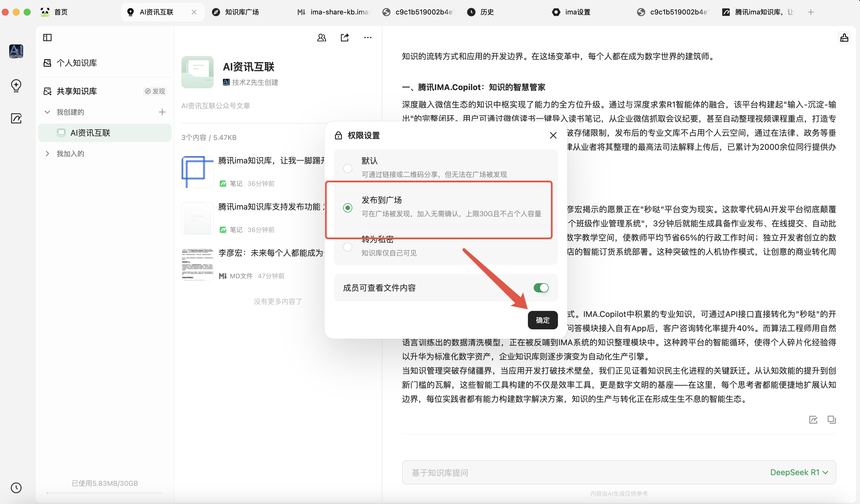This screenshot has height=504, width=860.
Task: Click the 个人知识库 icon entry
Action: tap(70, 63)
